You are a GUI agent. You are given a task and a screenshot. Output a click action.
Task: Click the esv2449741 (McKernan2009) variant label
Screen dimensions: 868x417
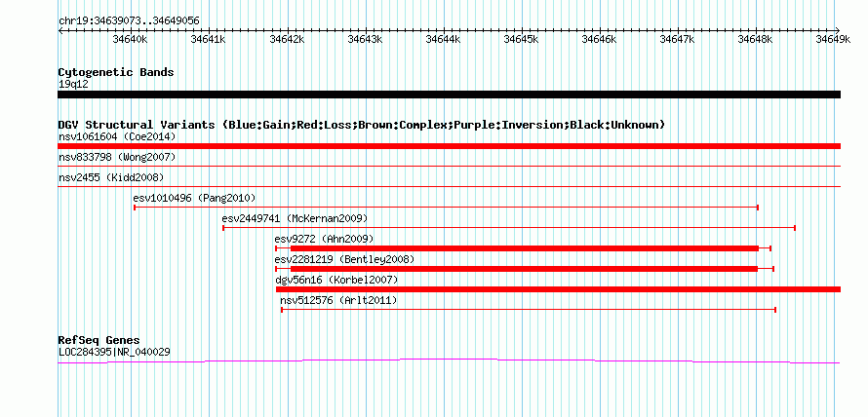click(x=295, y=218)
